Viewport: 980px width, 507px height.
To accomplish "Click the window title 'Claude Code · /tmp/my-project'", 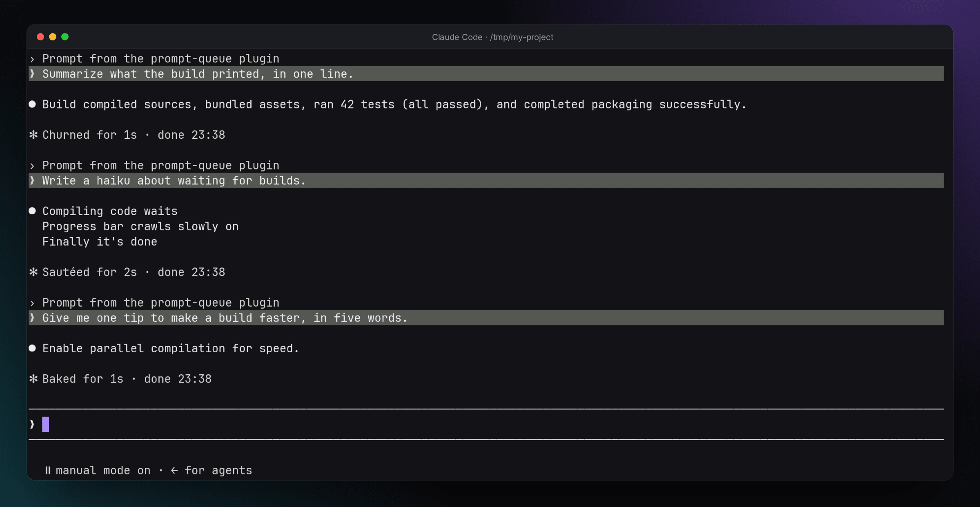I will 492,37.
